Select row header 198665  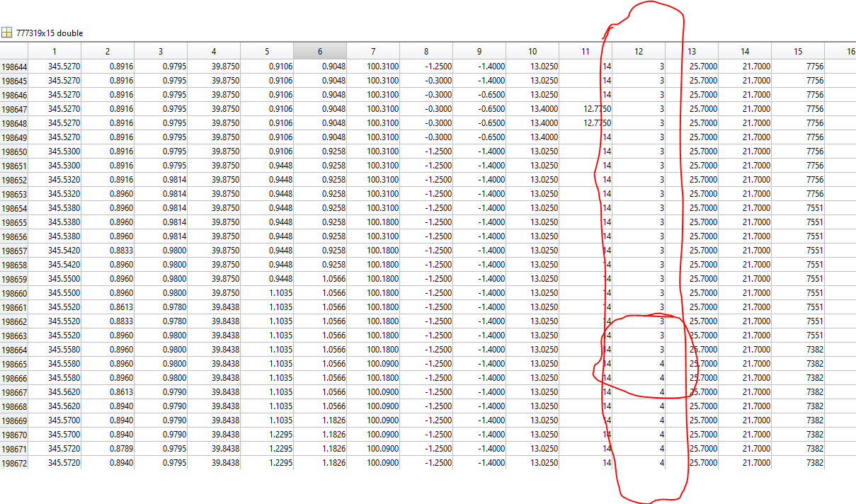(x=14, y=364)
